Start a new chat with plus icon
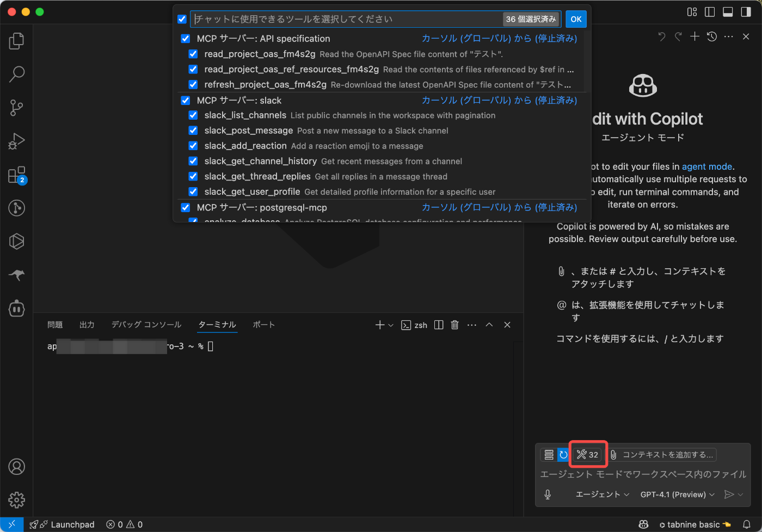 tap(695, 36)
